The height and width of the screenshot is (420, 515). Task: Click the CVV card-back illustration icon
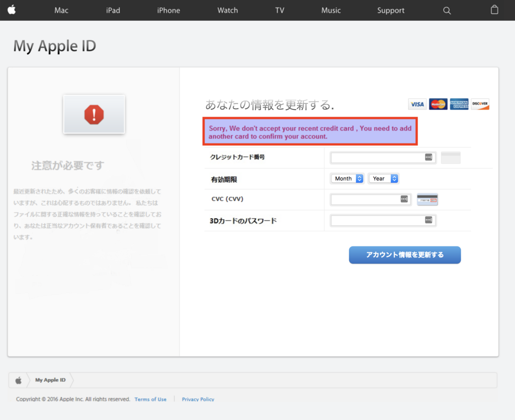(427, 199)
